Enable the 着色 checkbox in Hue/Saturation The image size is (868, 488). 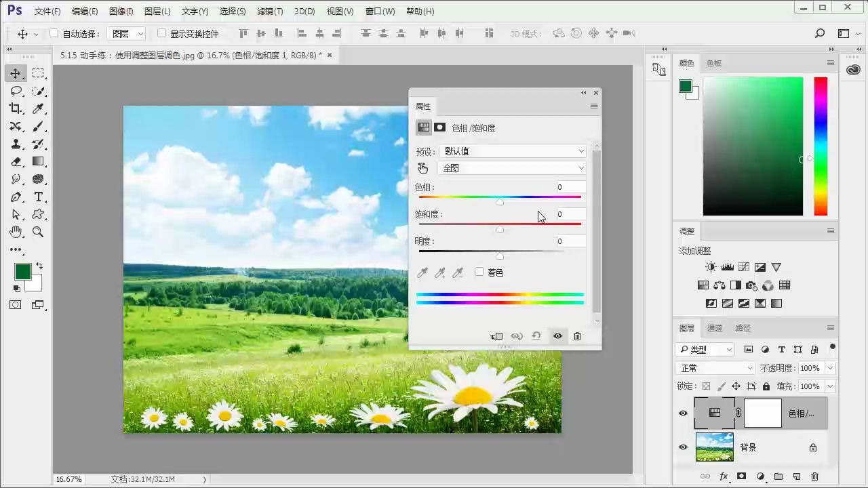[479, 272]
